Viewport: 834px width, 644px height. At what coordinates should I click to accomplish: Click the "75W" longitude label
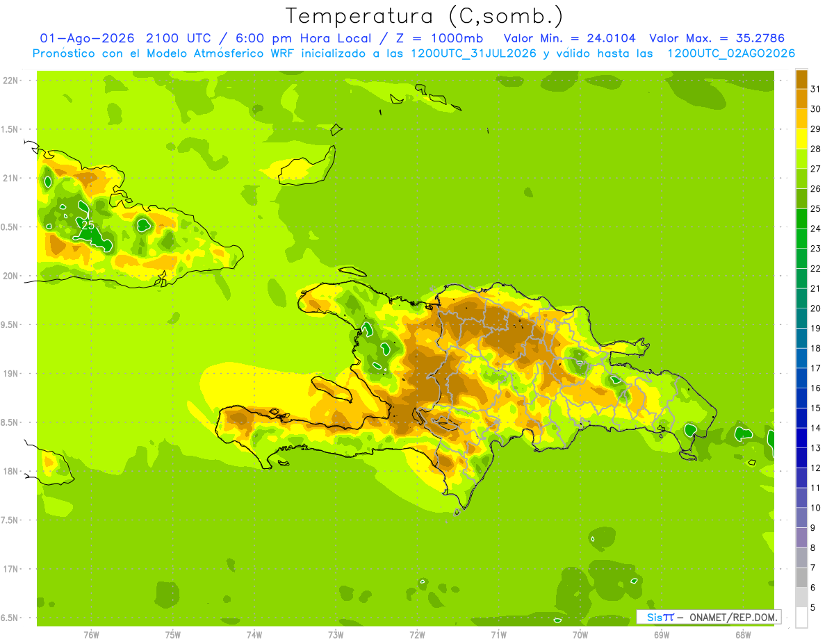(173, 634)
